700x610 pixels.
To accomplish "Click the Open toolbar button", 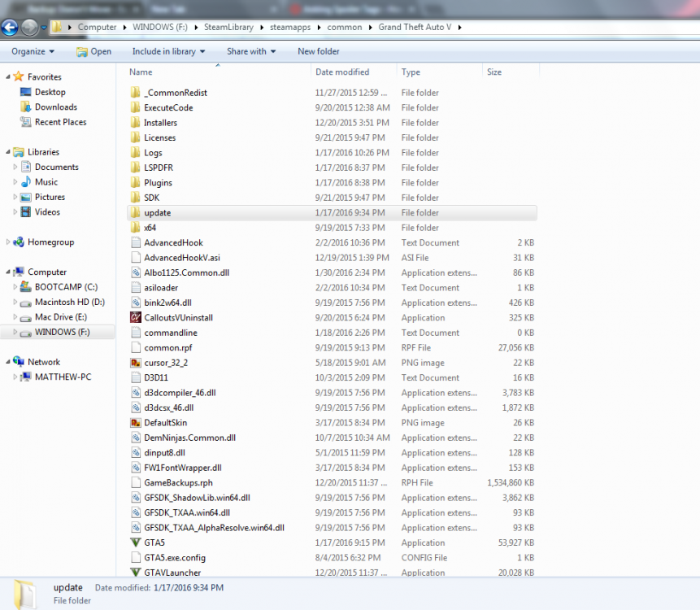I will click(x=93, y=51).
